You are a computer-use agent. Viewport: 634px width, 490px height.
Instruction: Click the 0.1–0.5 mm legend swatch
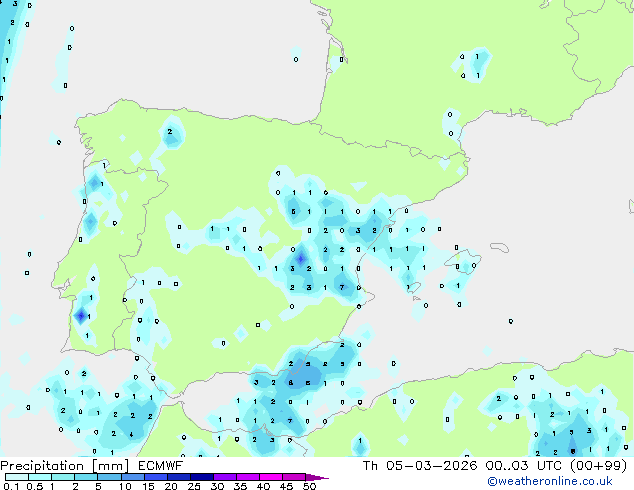click(17, 477)
